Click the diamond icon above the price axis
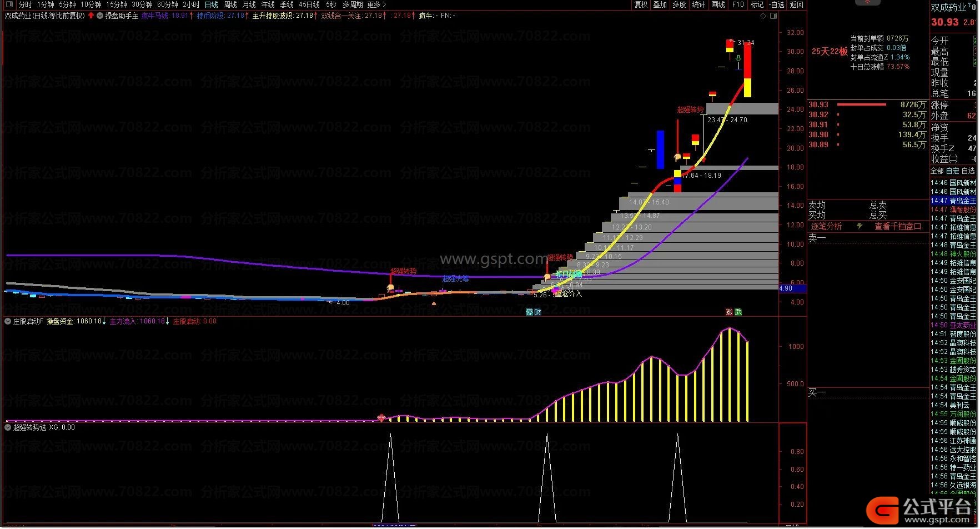 763,16
